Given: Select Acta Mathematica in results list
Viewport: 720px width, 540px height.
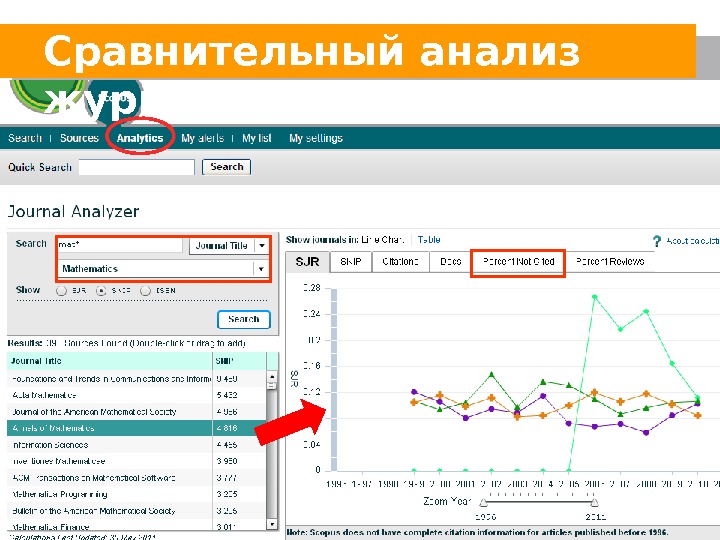Looking at the screenshot, I should (x=136, y=395).
